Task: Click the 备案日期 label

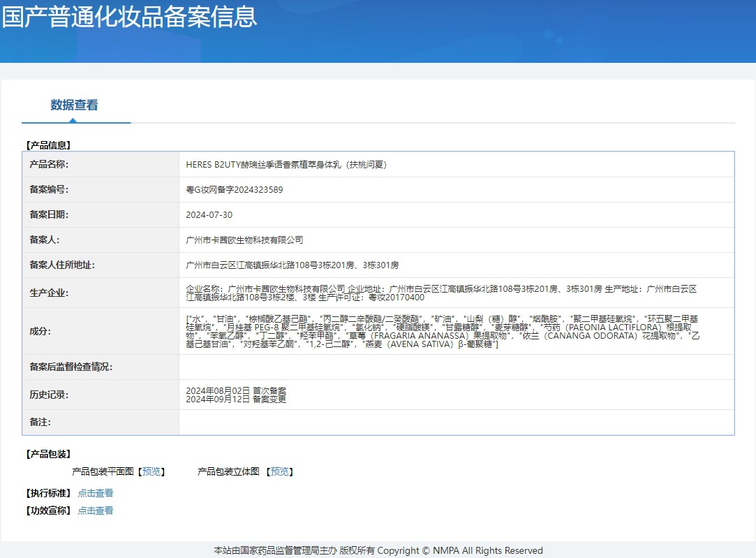Action: 49,214
